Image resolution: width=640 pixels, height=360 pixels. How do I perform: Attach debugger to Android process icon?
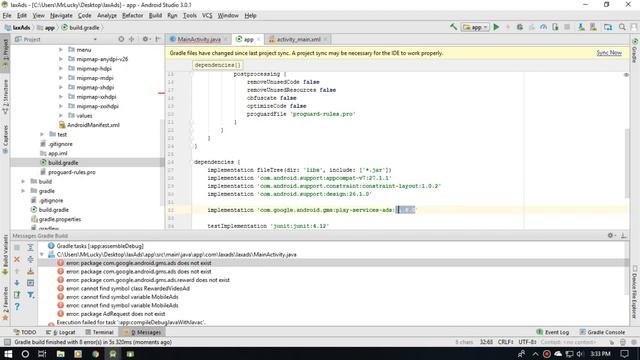click(x=555, y=27)
